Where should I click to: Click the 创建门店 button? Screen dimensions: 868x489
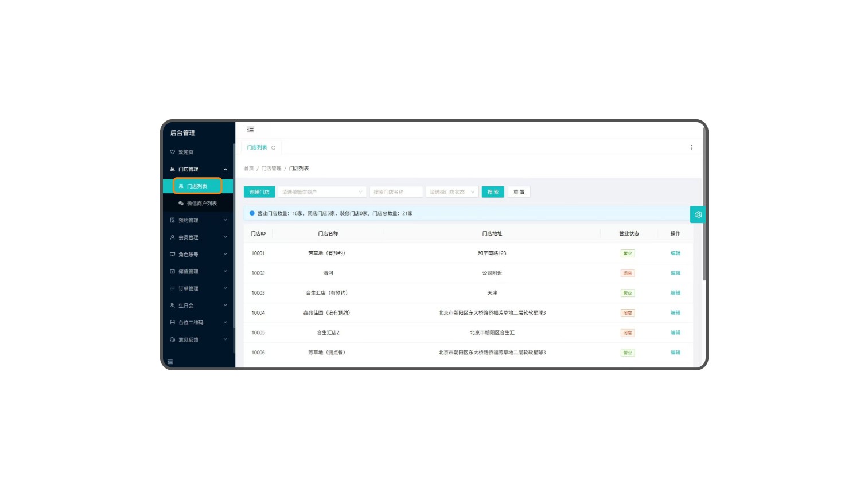(259, 192)
